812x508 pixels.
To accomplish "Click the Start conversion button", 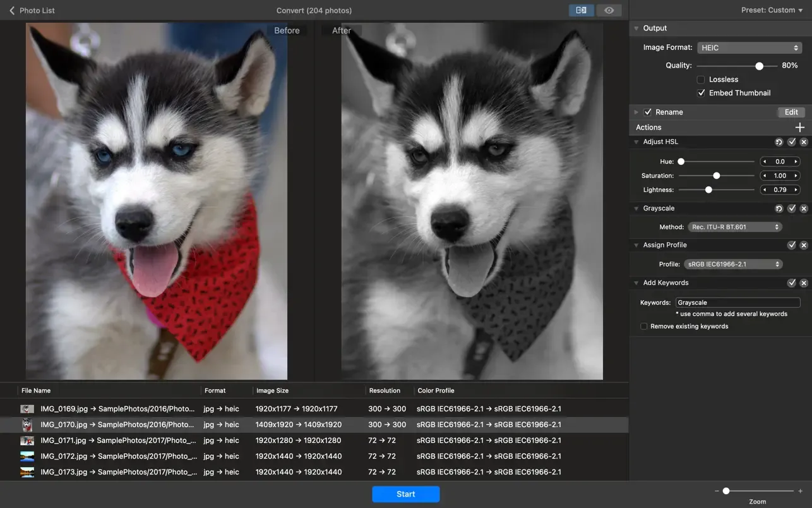I will (406, 494).
